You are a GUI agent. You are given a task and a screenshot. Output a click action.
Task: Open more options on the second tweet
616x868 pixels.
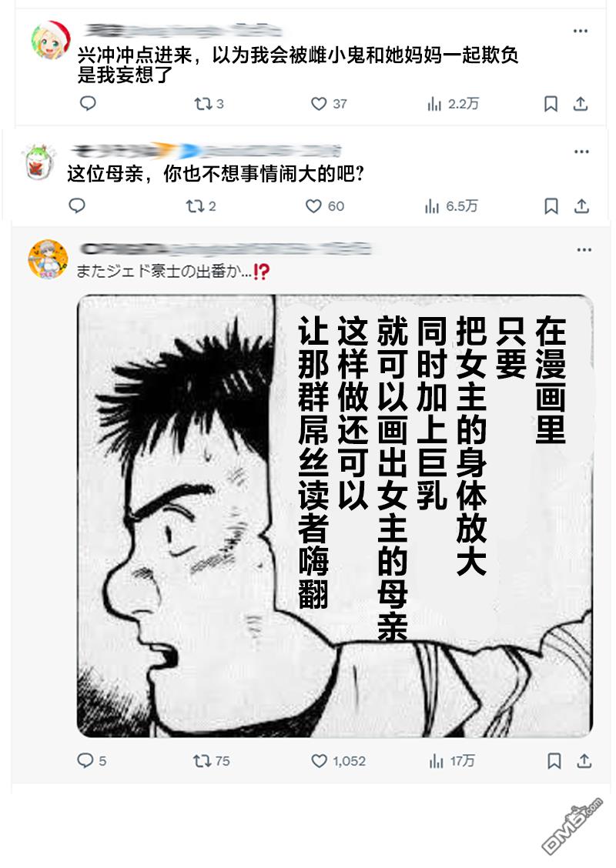point(581,152)
